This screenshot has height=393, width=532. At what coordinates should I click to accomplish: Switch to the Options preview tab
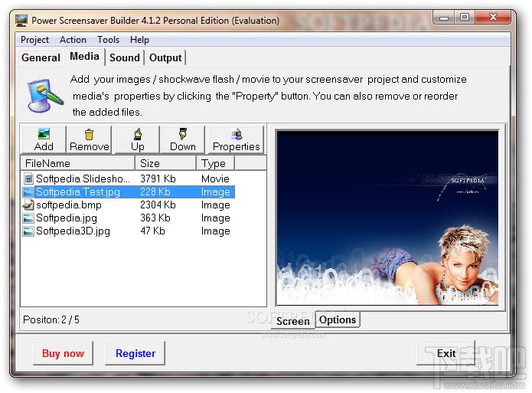pos(338,320)
